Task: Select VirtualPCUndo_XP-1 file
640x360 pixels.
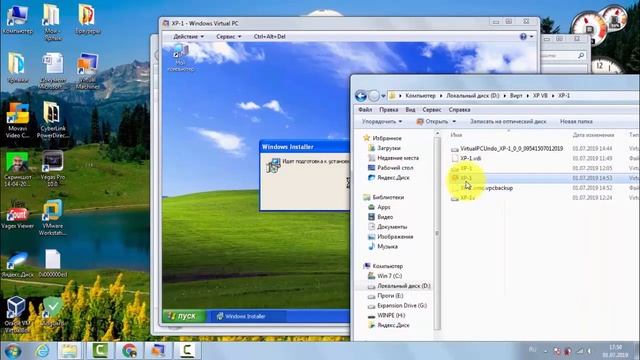Action: pyautogui.click(x=507, y=149)
